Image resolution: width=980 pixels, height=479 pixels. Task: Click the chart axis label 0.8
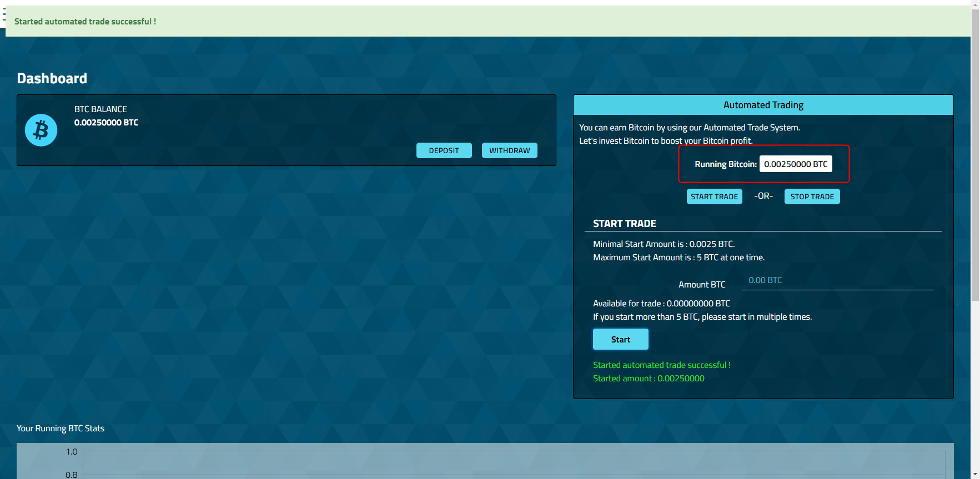coord(72,475)
